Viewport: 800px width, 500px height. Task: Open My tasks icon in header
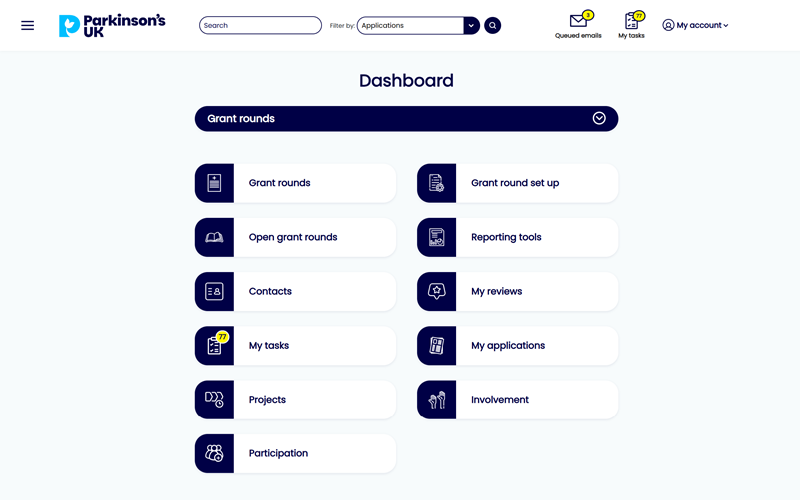click(x=631, y=21)
